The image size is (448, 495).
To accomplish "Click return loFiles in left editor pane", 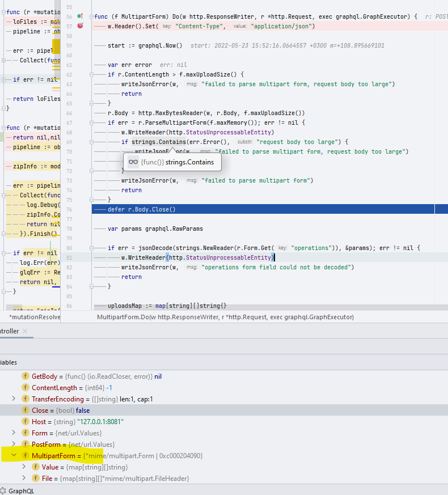I will coord(36,99).
